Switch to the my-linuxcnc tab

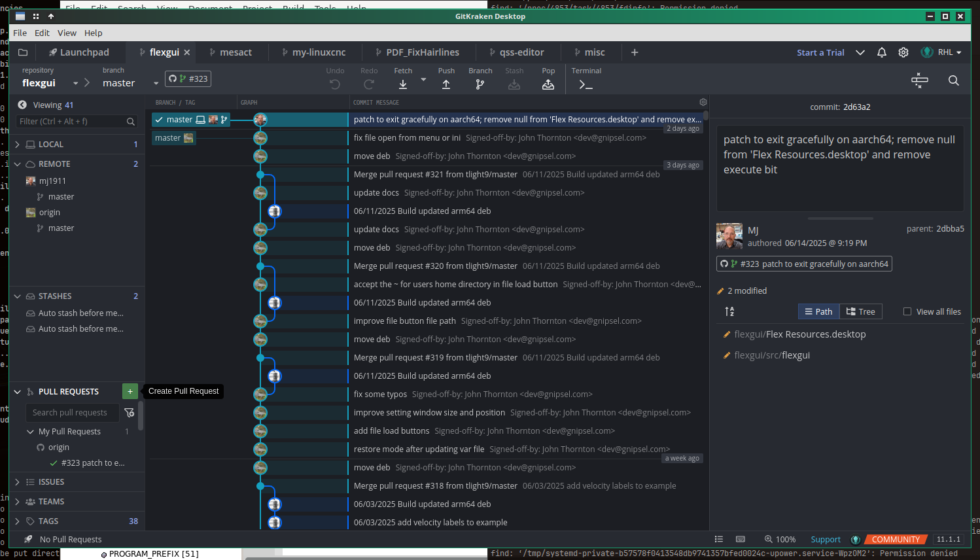[314, 52]
